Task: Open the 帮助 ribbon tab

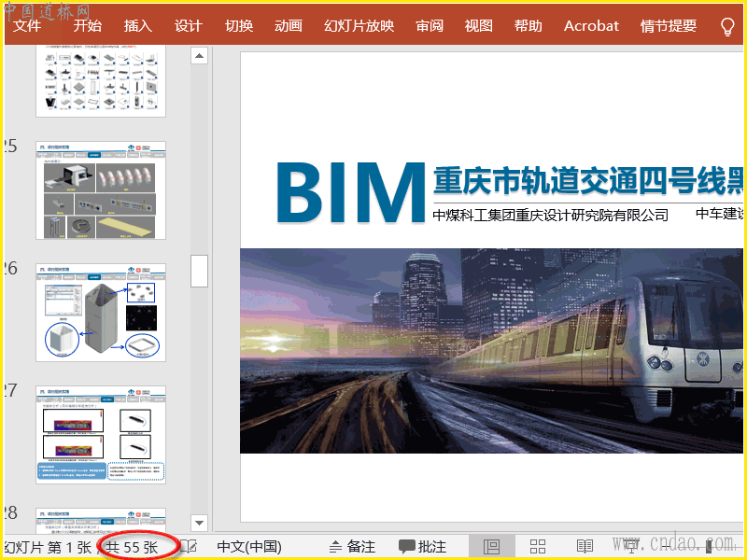Action: coord(528,26)
